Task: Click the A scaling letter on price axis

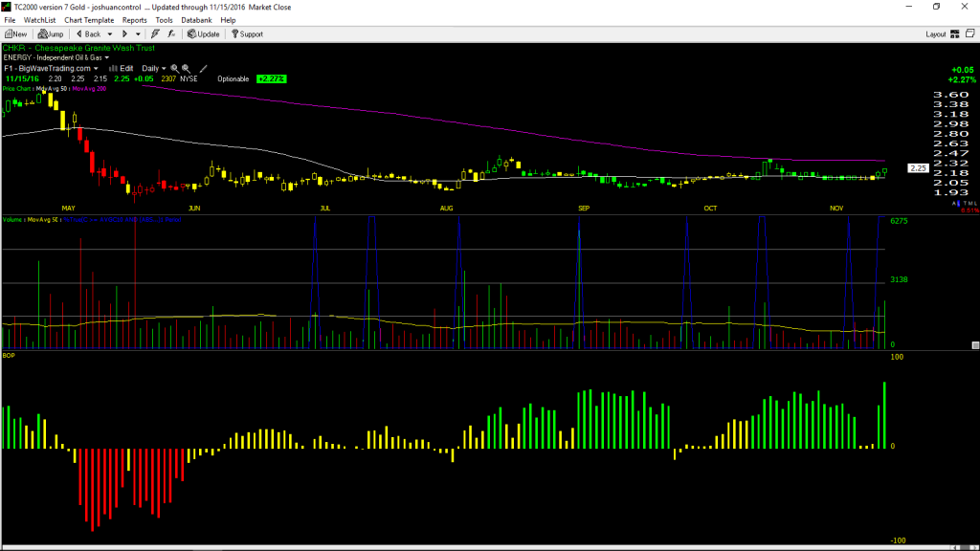Action: (955, 204)
